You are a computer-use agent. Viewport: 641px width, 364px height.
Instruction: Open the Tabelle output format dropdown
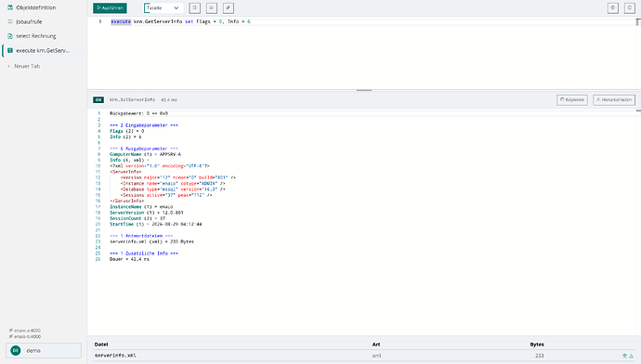coord(164,7)
